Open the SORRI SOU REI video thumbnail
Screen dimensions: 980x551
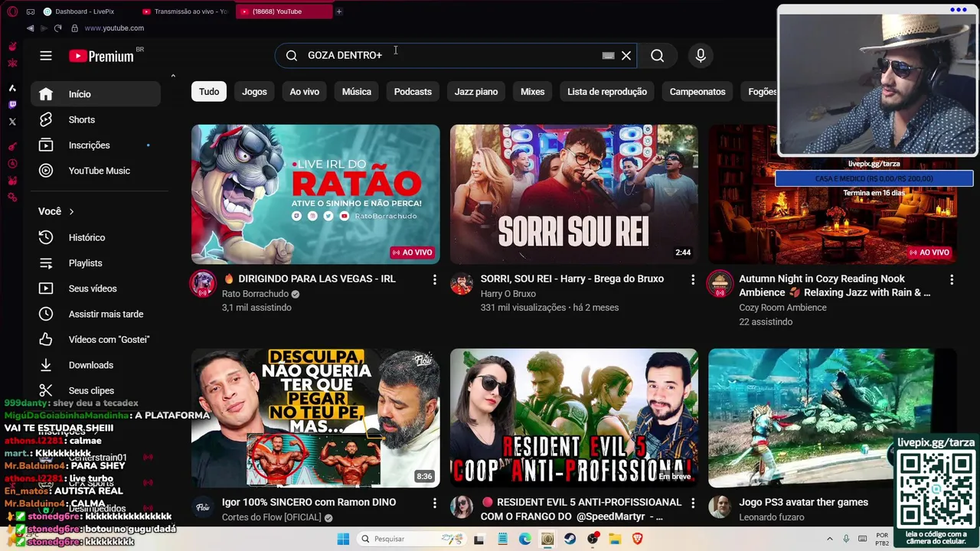(573, 194)
